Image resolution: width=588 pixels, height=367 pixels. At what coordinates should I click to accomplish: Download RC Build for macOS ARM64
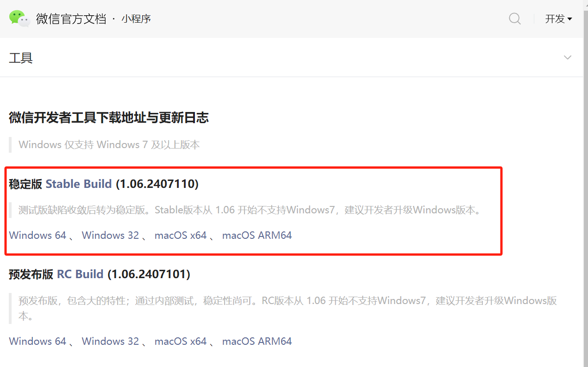[x=257, y=341]
